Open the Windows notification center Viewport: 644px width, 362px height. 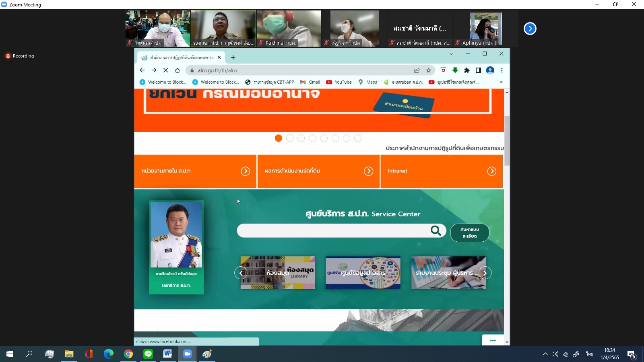pos(631,354)
